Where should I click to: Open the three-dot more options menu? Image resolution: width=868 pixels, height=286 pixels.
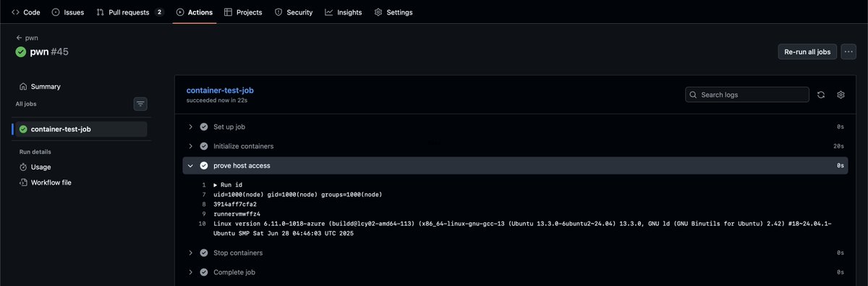[x=848, y=51]
